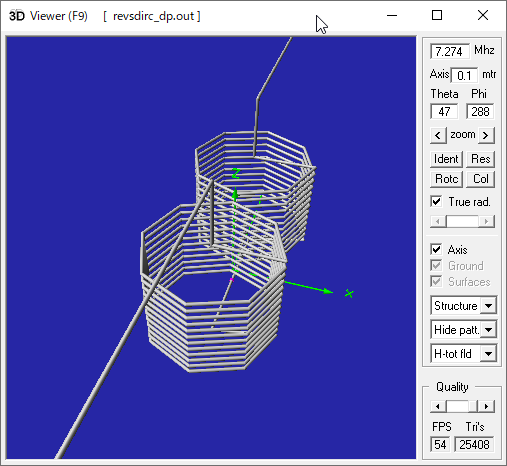The image size is (507, 466).
Task: Uncheck the Axis checkbox
Action: click(x=436, y=250)
